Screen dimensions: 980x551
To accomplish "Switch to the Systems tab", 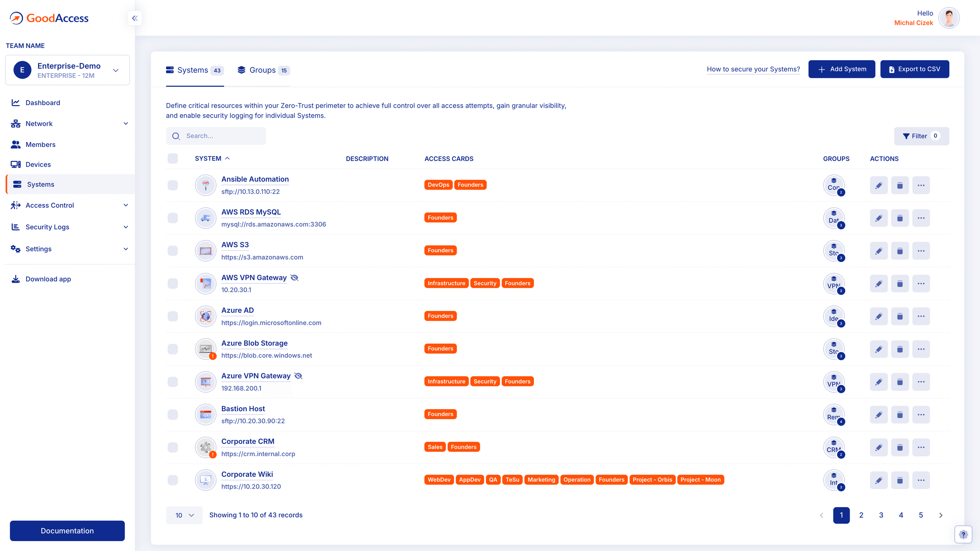I will click(x=195, y=70).
